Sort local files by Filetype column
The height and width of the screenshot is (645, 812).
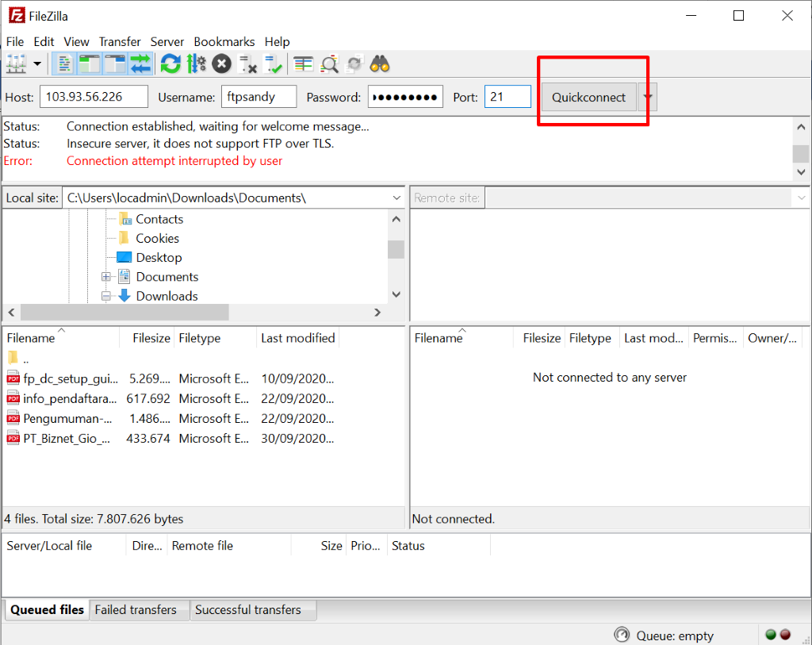coord(216,338)
